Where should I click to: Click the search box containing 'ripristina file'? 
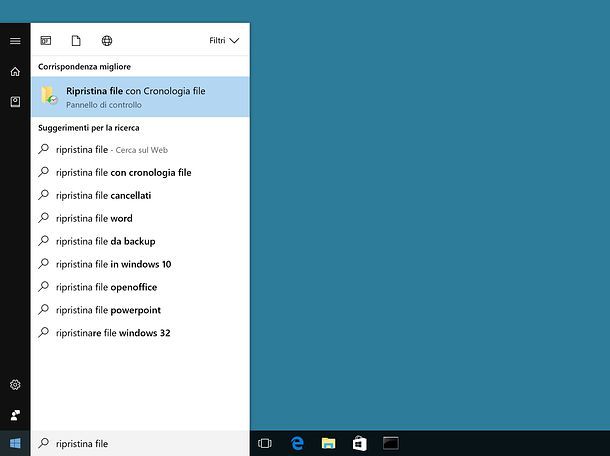click(140, 443)
